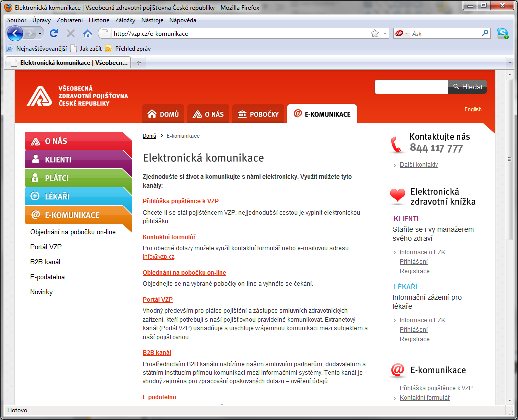Screen dimensions: 518x420
Task: Click the info@vzp.cz email link
Action: [158, 257]
